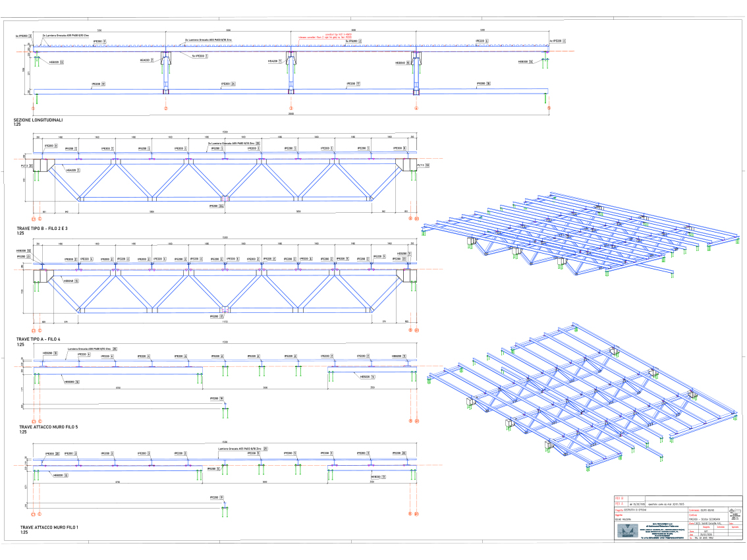Select the left PLT 3 label in TRAVE TIPO B
This screenshot has width=747, height=560.
tap(26, 165)
